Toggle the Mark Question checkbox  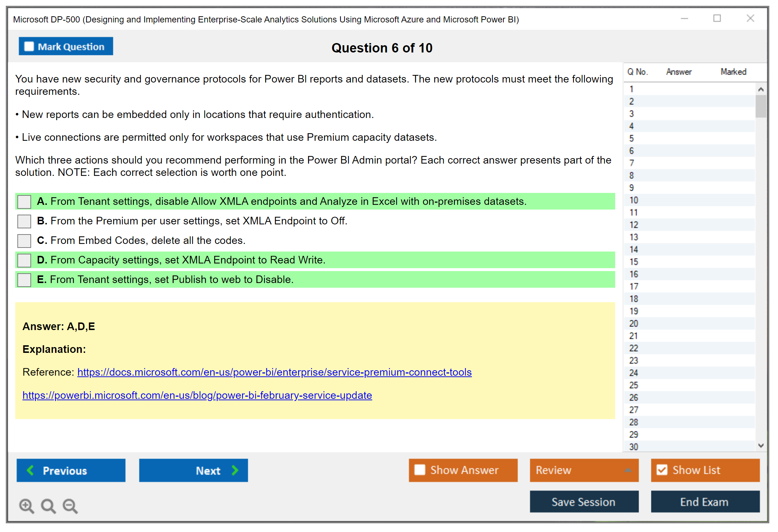[x=29, y=47]
